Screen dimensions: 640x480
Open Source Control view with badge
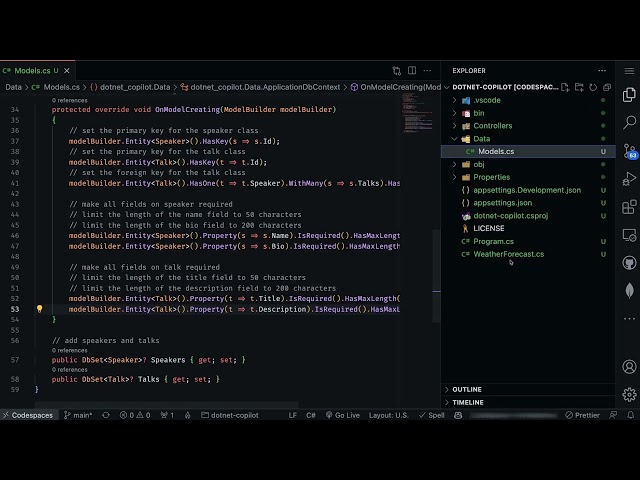point(630,151)
